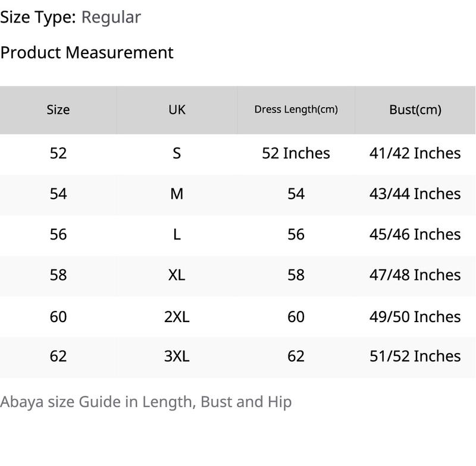The width and height of the screenshot is (476, 466).
Task: Click the 3XL size cell
Action: pyautogui.click(x=177, y=356)
